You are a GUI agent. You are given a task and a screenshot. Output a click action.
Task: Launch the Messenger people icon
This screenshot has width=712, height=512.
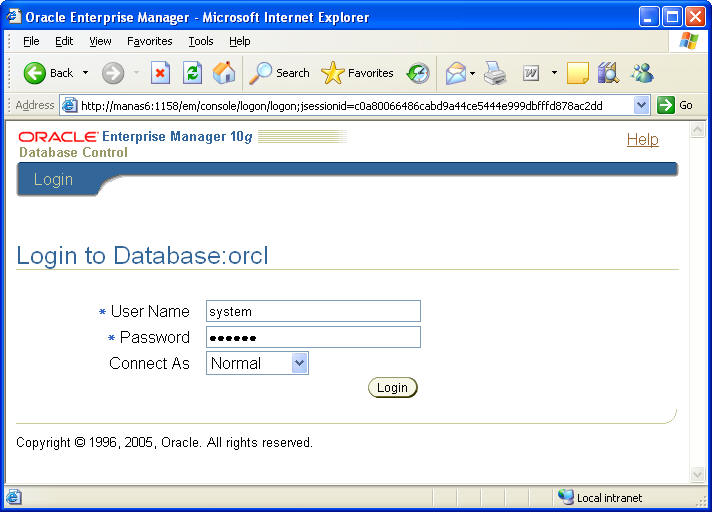(x=642, y=73)
